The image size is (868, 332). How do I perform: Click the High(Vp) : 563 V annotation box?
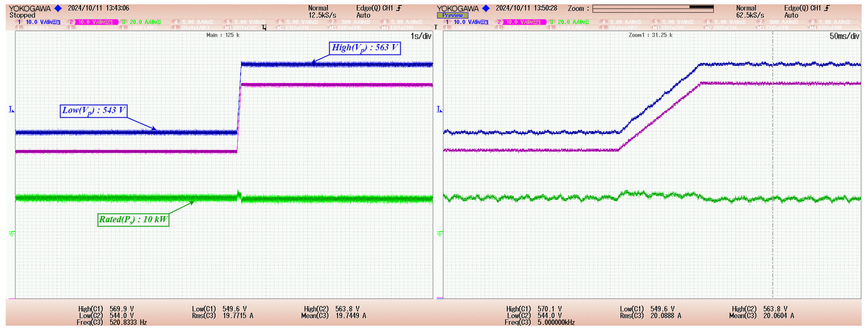pos(365,48)
